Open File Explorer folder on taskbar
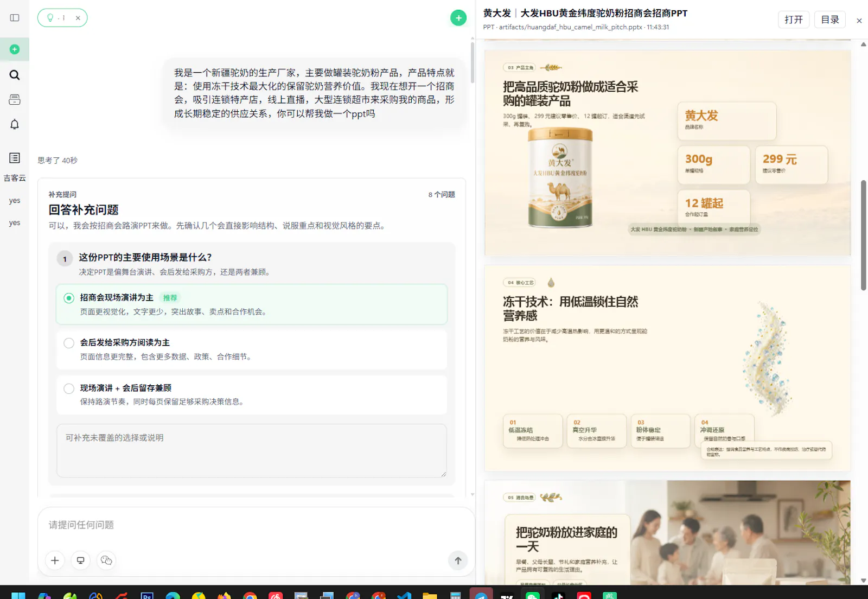The image size is (868, 599). coord(430,595)
